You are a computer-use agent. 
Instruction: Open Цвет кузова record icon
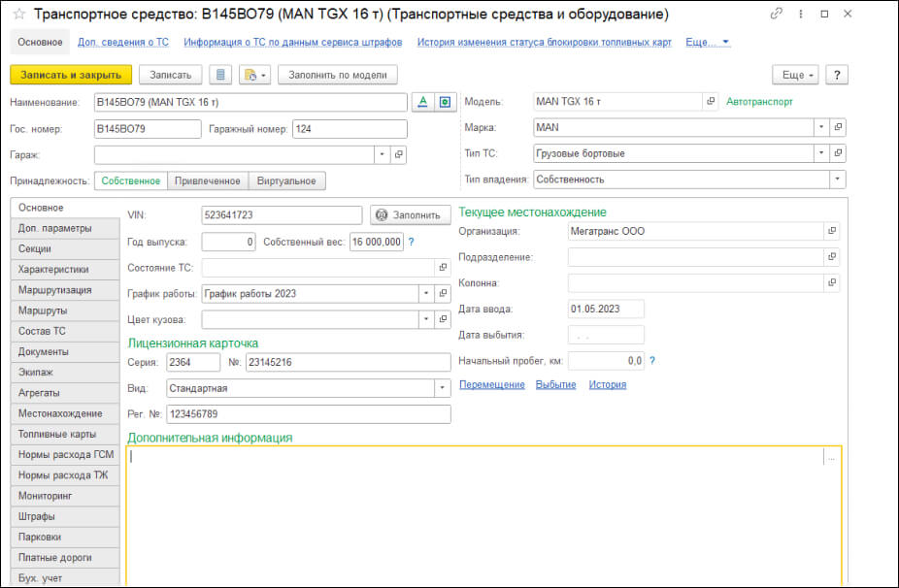443,319
